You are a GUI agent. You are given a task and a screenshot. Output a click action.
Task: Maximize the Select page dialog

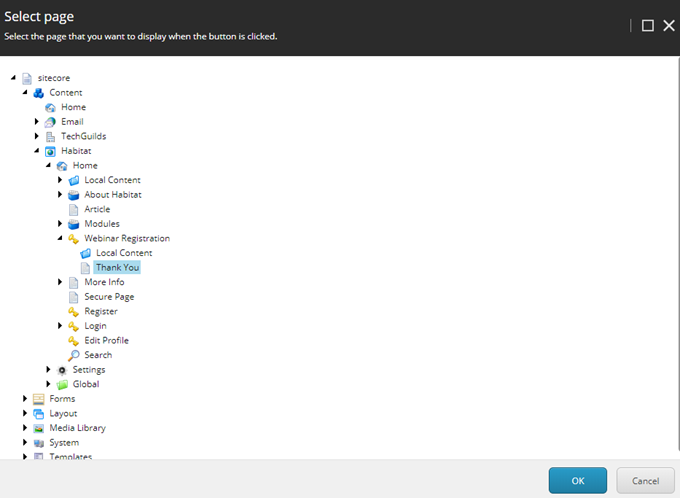point(647,26)
